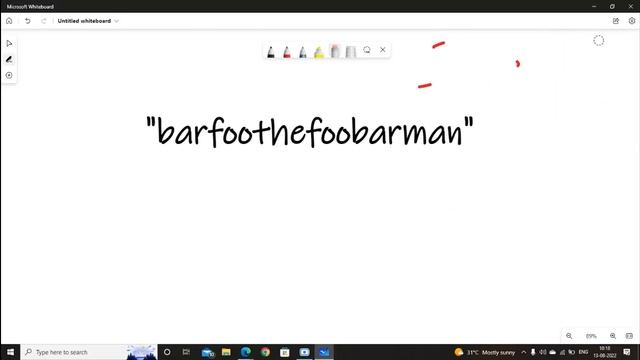Open the ENG language selector
640x360 pixels.
(583, 352)
